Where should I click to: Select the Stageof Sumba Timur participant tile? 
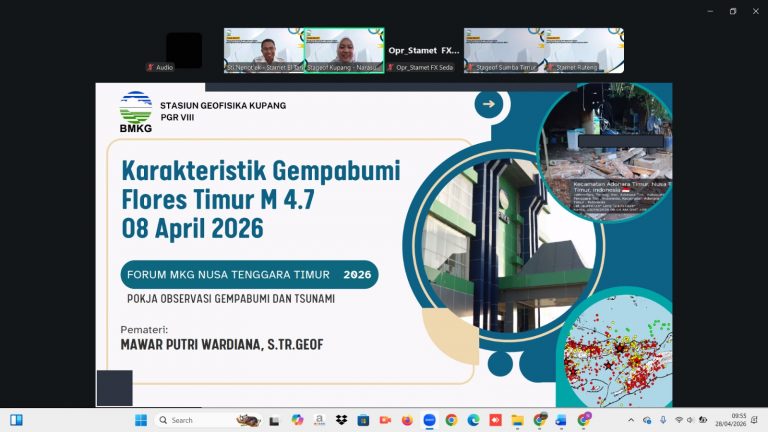click(504, 50)
